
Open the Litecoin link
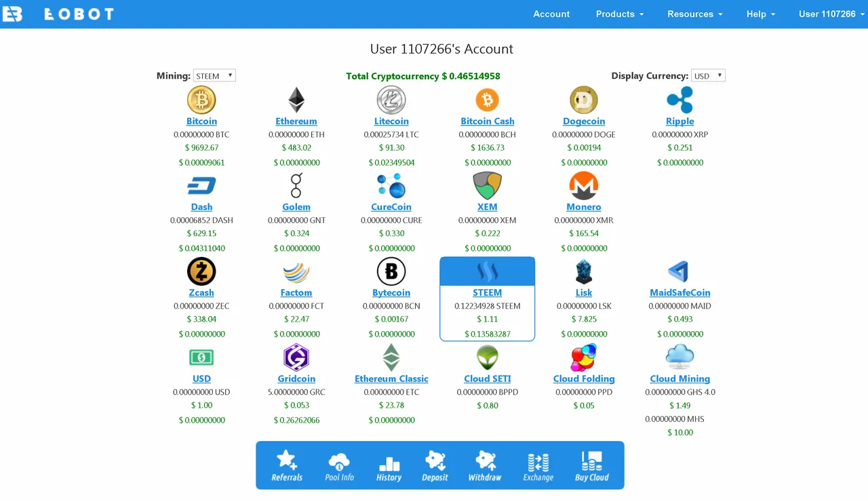[391, 121]
